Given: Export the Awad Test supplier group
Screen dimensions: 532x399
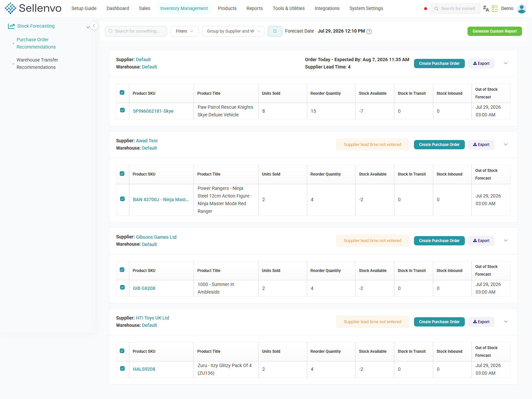Looking at the screenshot, I should [x=481, y=145].
